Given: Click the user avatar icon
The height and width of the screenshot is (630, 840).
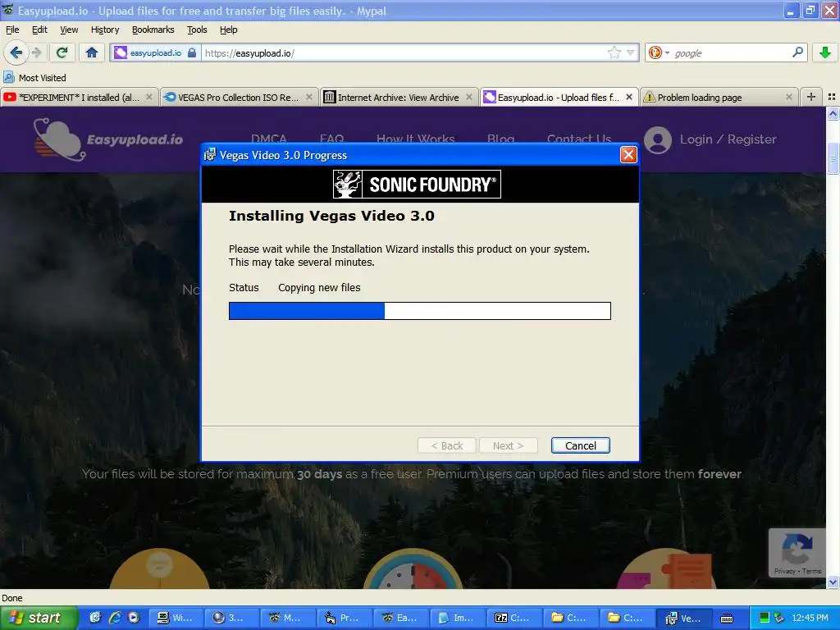Looking at the screenshot, I should 657,139.
